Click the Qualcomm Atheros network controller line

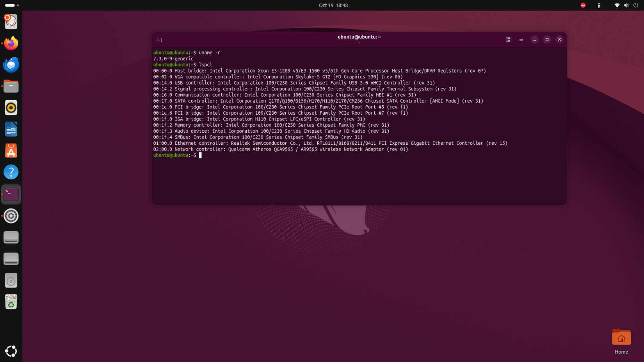click(x=281, y=149)
